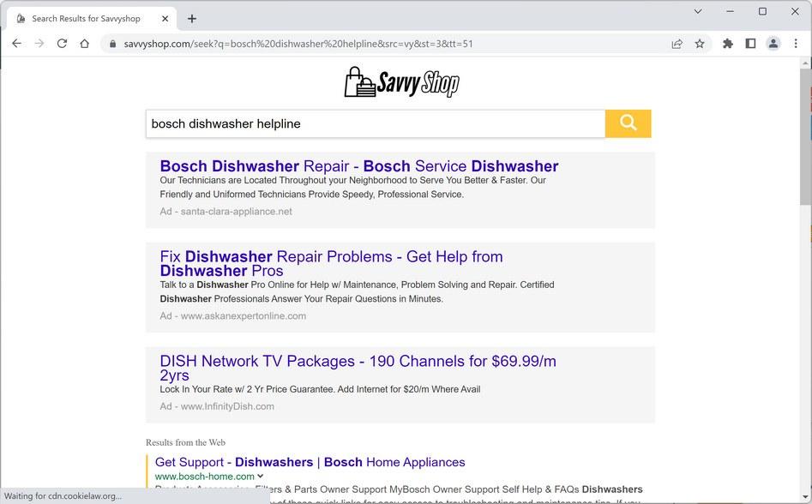Image resolution: width=812 pixels, height=504 pixels.
Task: Click the Talk to a Dishwasher Pro description
Action: [x=357, y=291]
